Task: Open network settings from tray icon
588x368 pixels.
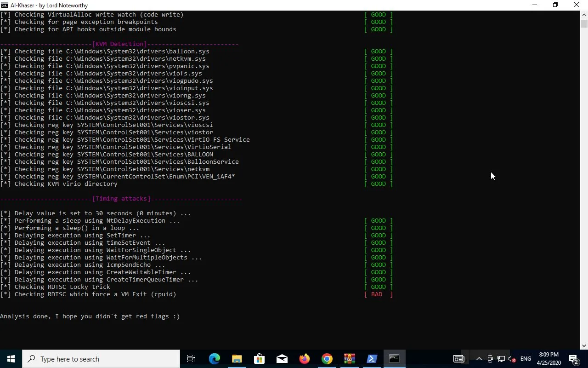Action: [x=501, y=359]
